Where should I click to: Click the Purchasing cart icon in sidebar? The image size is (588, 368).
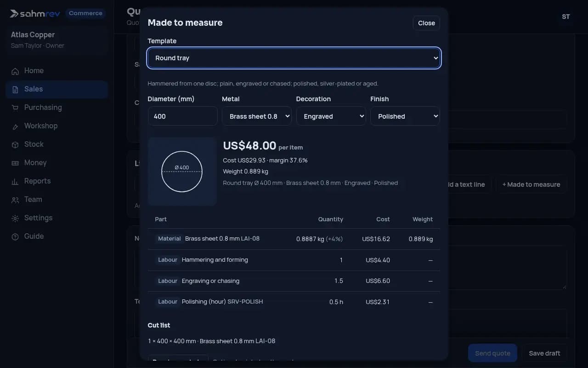click(15, 108)
